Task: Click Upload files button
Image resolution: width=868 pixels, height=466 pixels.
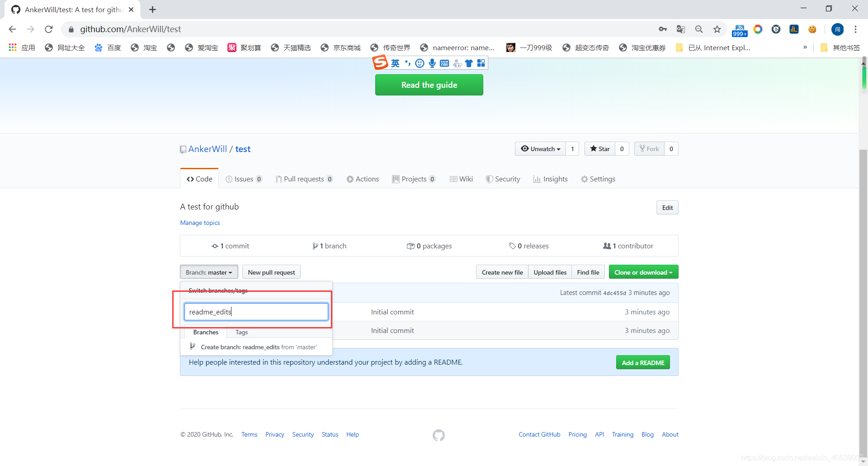Action: pos(550,272)
